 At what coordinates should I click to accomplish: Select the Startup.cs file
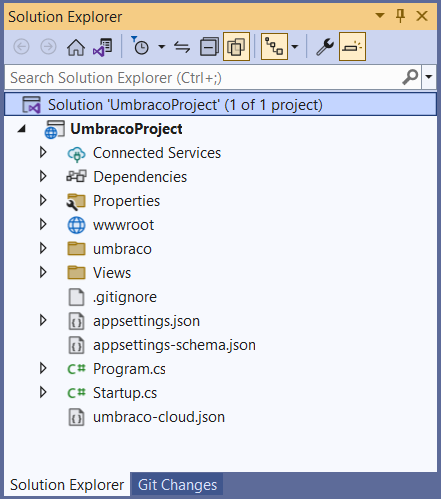pyautogui.click(x=125, y=393)
